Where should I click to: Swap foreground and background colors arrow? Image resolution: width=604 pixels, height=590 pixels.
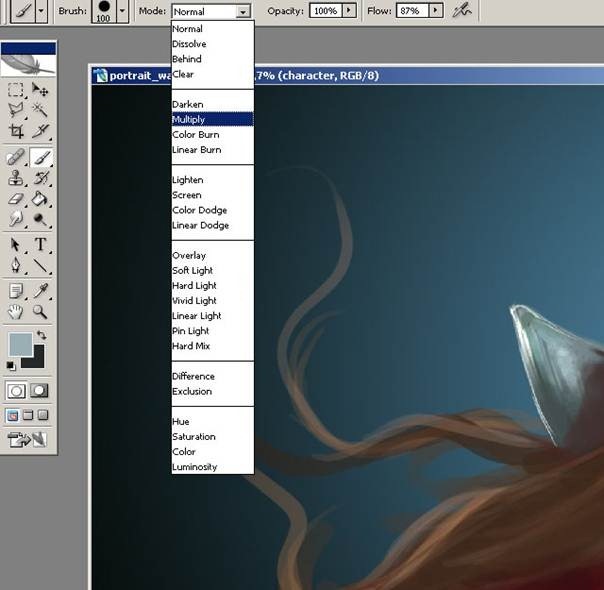pyautogui.click(x=42, y=335)
